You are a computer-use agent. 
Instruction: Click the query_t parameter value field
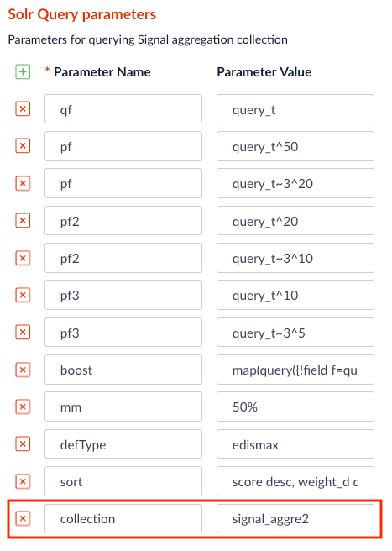pos(295,109)
